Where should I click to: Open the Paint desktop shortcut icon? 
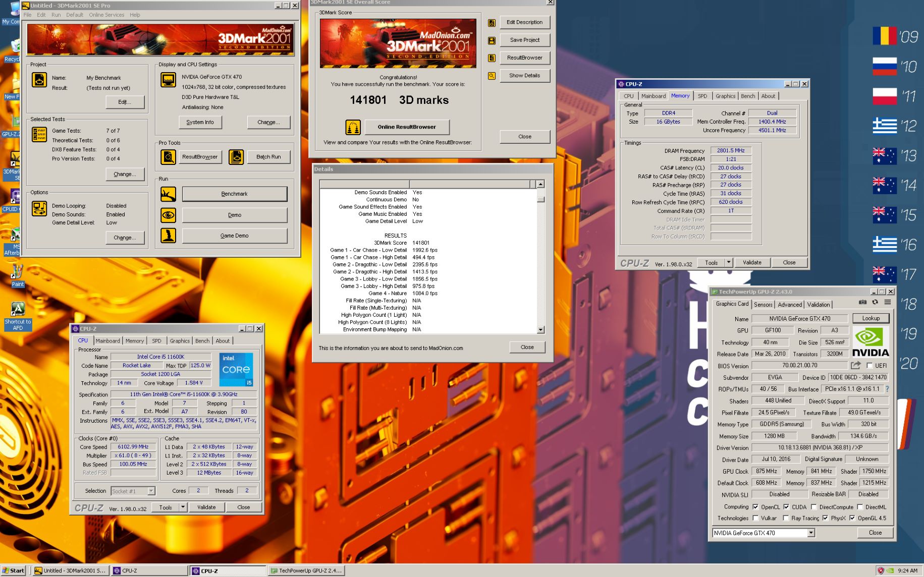click(18, 275)
